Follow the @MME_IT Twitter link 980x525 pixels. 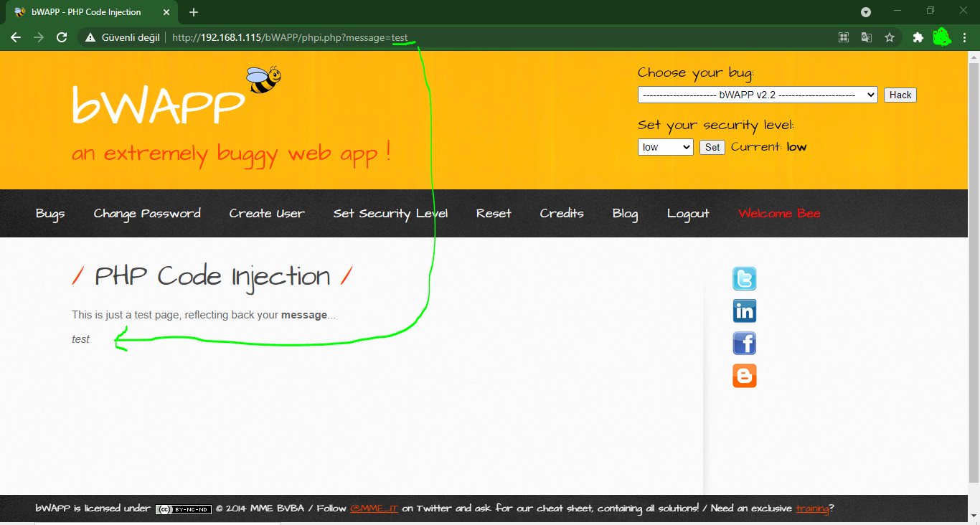point(374,509)
